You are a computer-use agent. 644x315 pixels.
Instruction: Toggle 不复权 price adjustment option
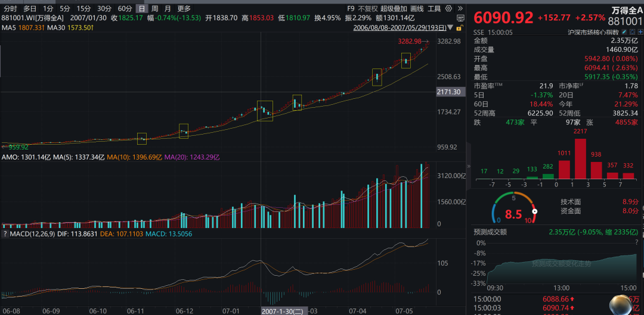click(x=367, y=8)
